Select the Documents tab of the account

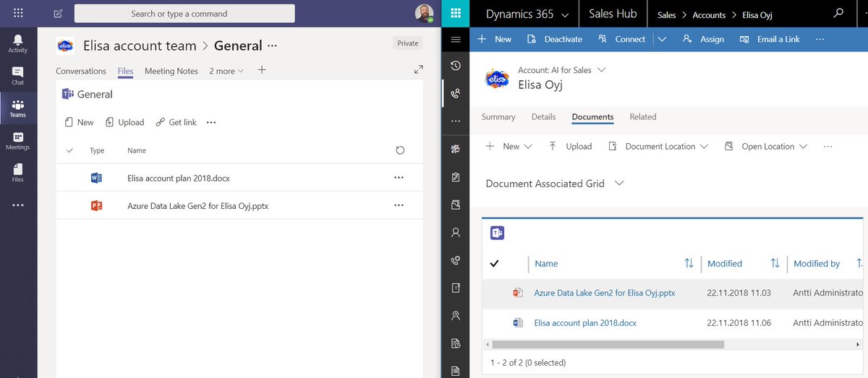click(x=592, y=116)
